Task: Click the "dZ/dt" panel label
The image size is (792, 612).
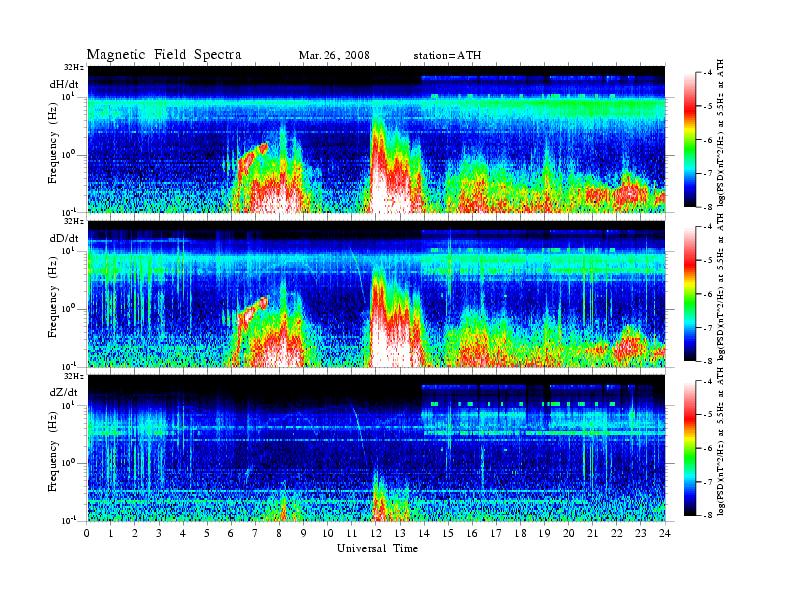Action: (64, 392)
